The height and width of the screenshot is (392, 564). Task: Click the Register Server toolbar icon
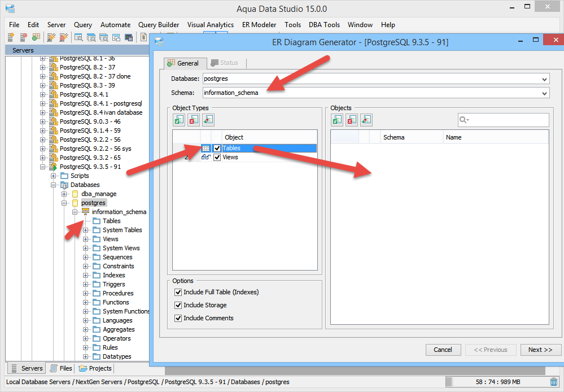tap(11, 37)
